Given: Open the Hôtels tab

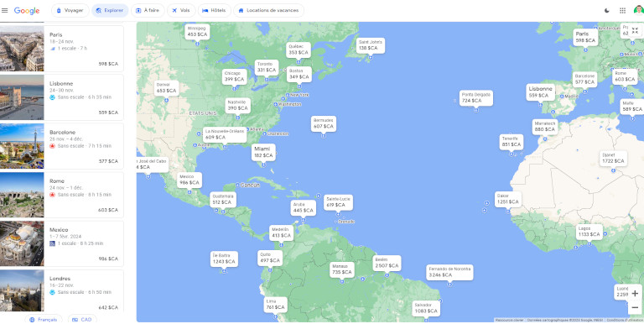Looking at the screenshot, I should coord(214,11).
